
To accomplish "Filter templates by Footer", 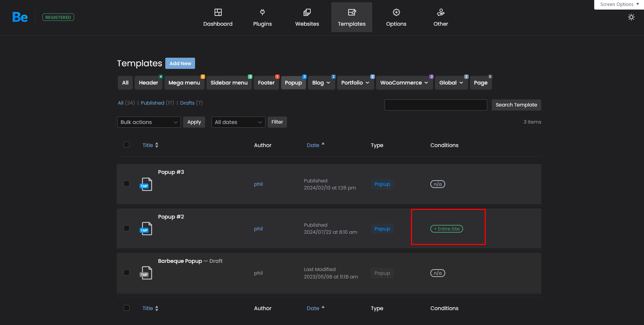I will [x=266, y=83].
